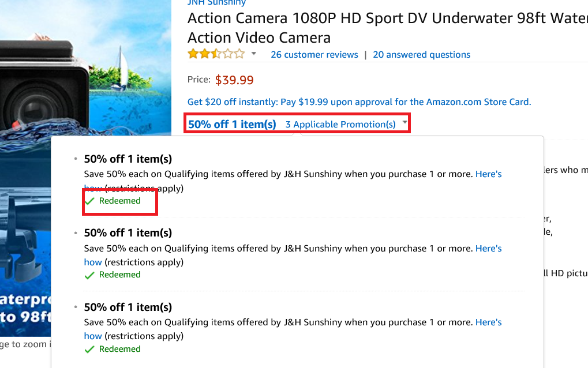Go to 20 answered questions
Image resolution: width=588 pixels, height=368 pixels.
tap(421, 55)
